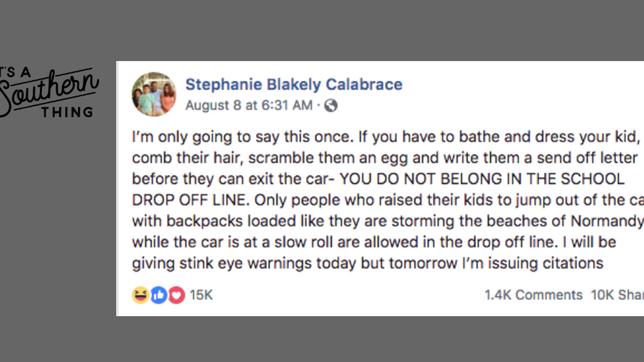Open the 1.4K Comments link

[x=533, y=295]
